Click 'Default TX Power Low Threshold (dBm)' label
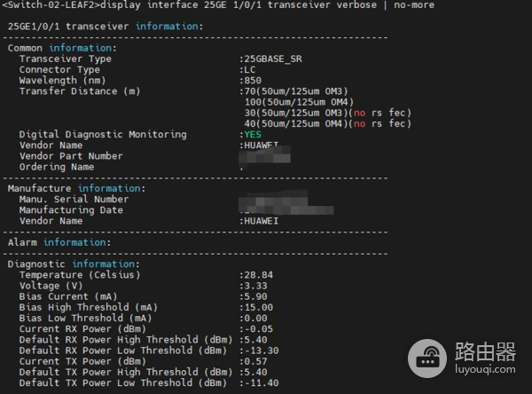 (123, 382)
